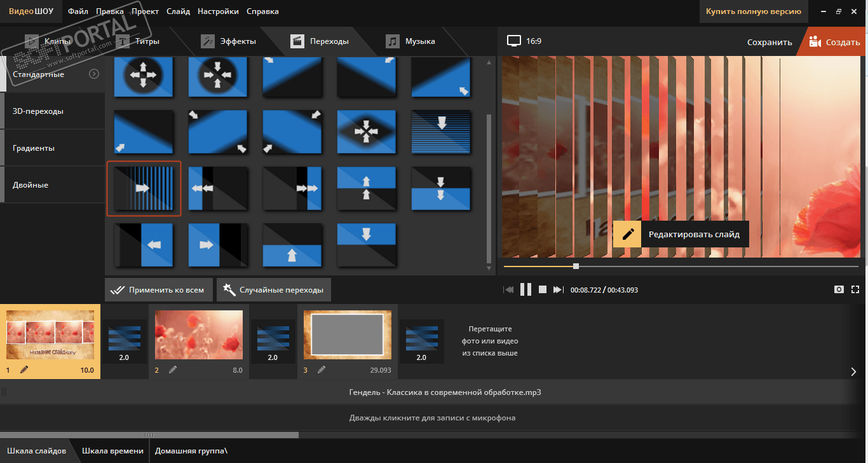Advance the slide strip with right chevron
The image size is (868, 463).
coord(853,372)
